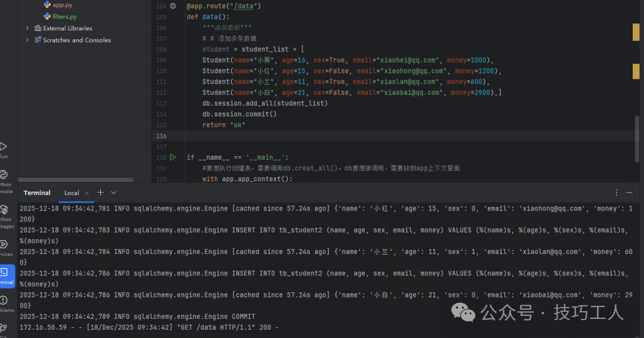Viewport: 644px width, 338px height.
Task: Open the filters.py file in project tree
Action: pyautogui.click(x=64, y=17)
